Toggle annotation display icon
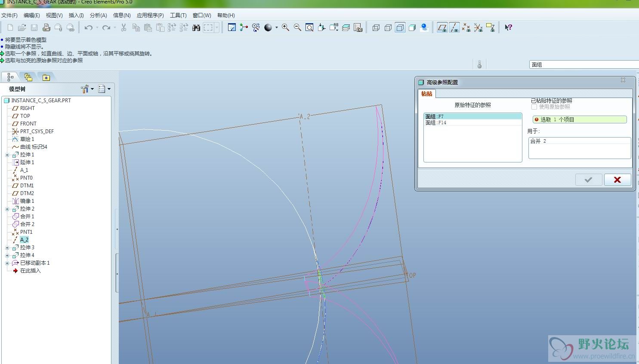 click(490, 28)
